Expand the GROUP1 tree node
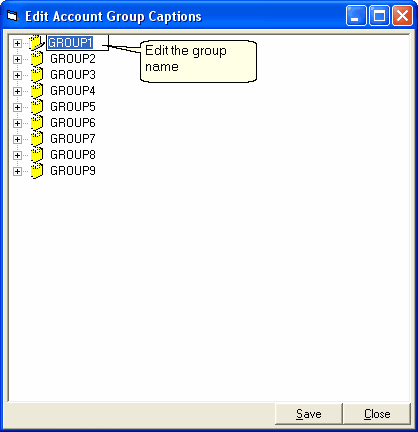 coord(17,43)
